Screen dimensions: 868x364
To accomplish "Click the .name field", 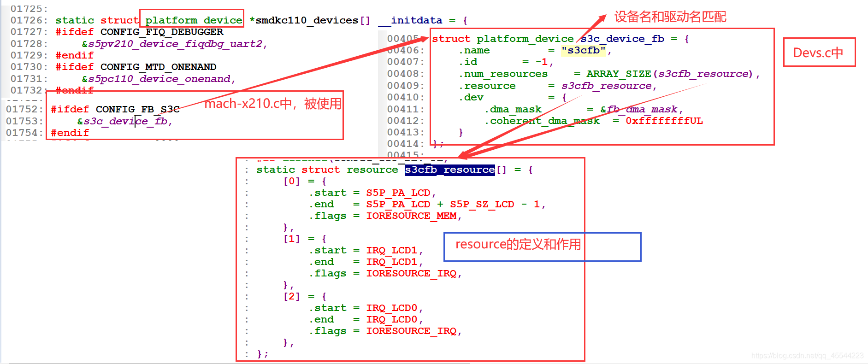I will [x=474, y=50].
